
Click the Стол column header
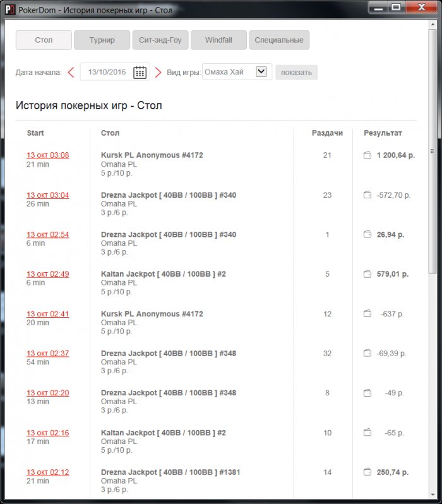coord(110,133)
